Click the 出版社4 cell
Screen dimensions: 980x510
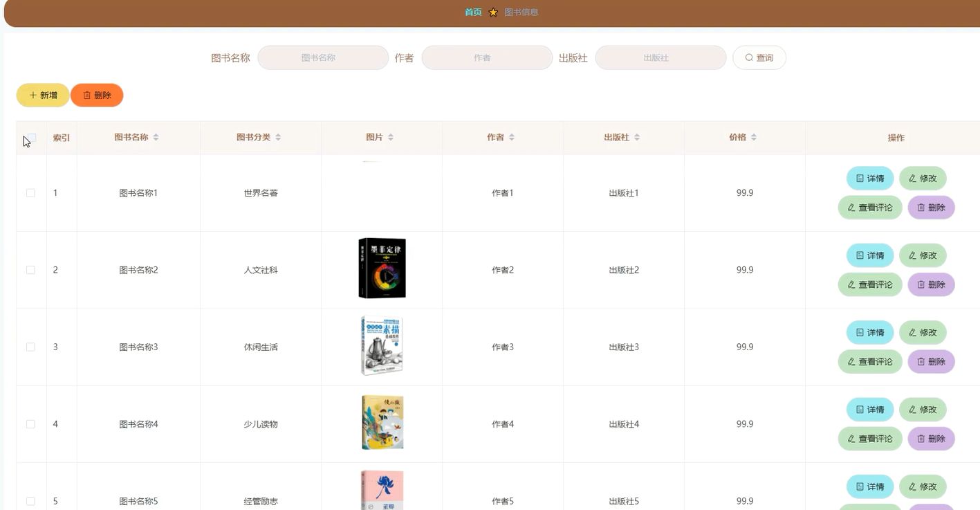624,424
